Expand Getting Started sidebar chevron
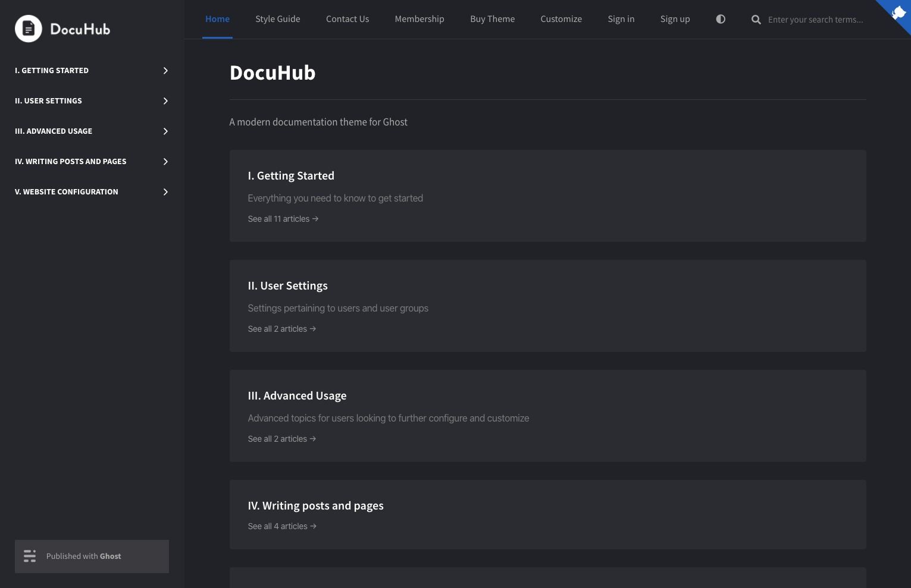 [165, 71]
